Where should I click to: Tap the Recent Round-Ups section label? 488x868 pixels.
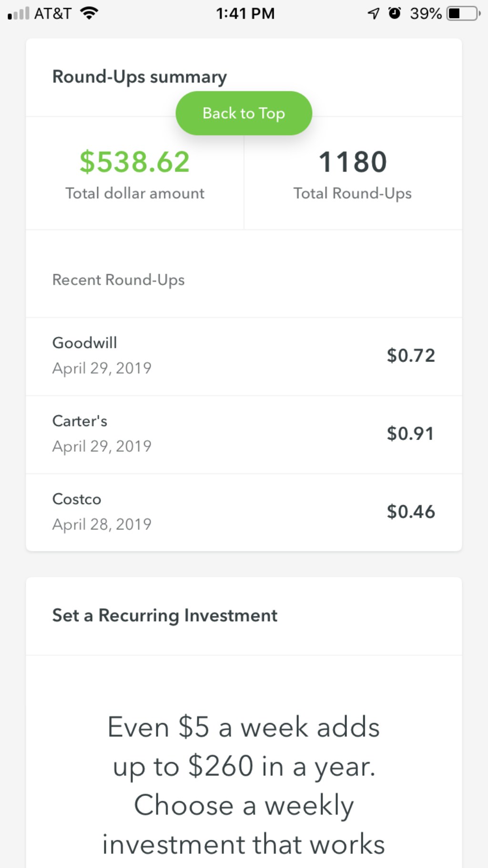point(118,280)
